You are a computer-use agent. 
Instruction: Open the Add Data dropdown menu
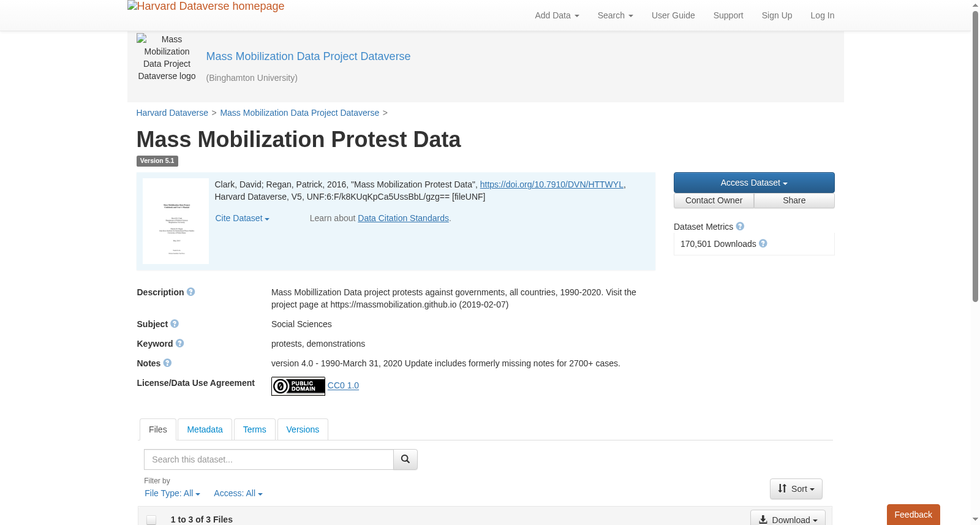click(557, 15)
